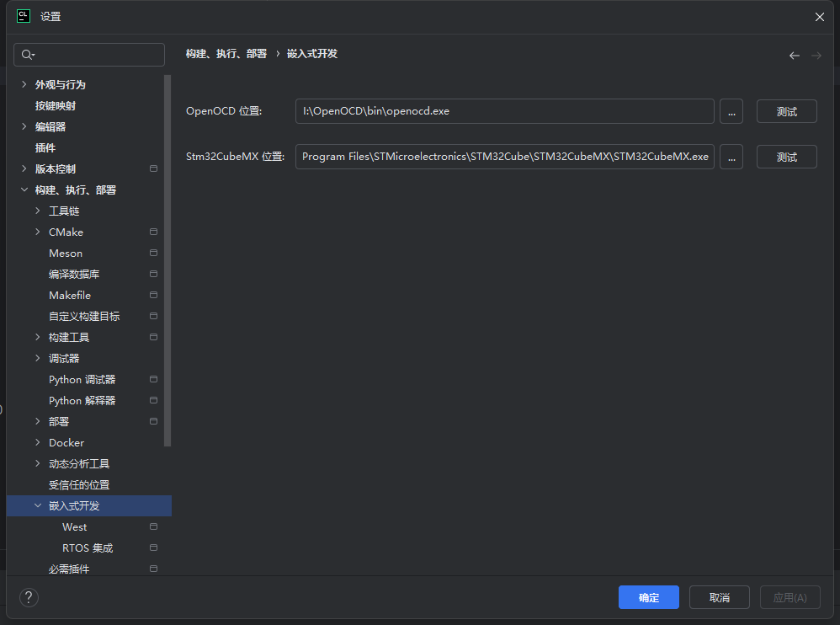Click project-level icon beside 必需插件

tap(153, 569)
